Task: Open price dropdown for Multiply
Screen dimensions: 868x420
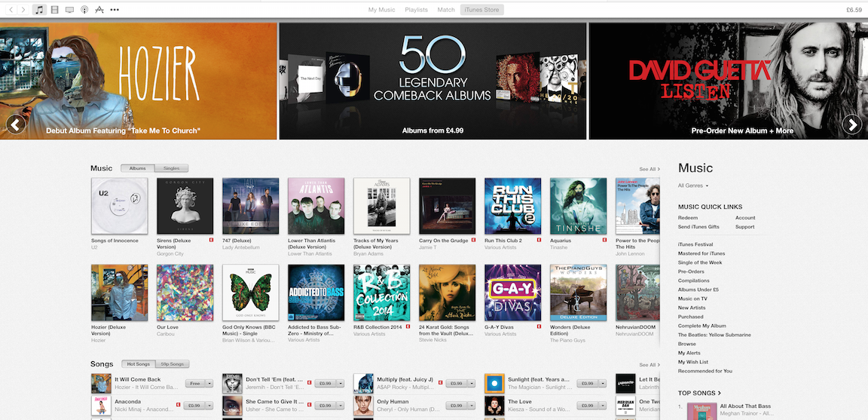Action: (472, 384)
